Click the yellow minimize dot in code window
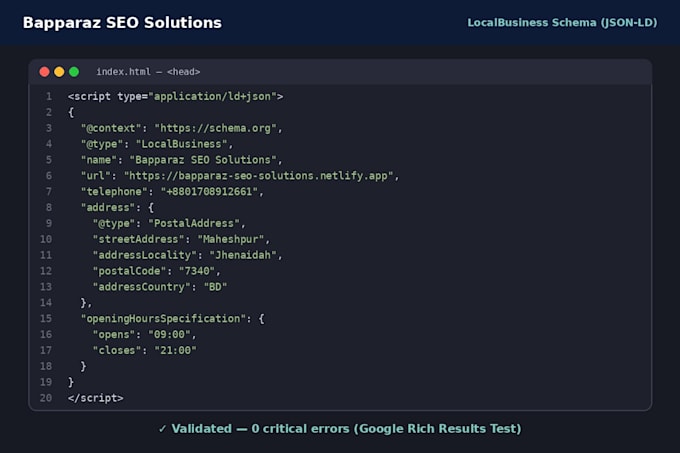Image resolution: width=680 pixels, height=453 pixels. click(59, 72)
